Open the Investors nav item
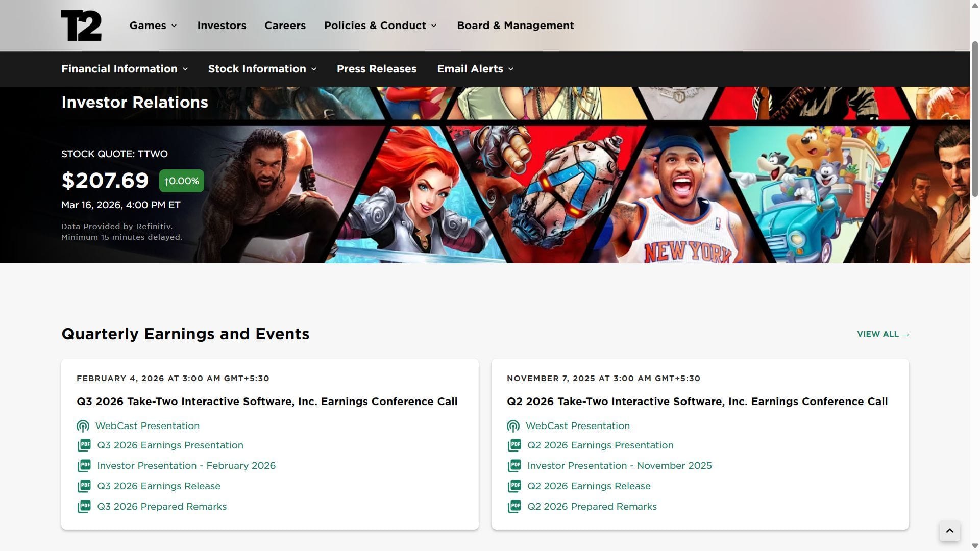This screenshot has width=980, height=551. [222, 26]
